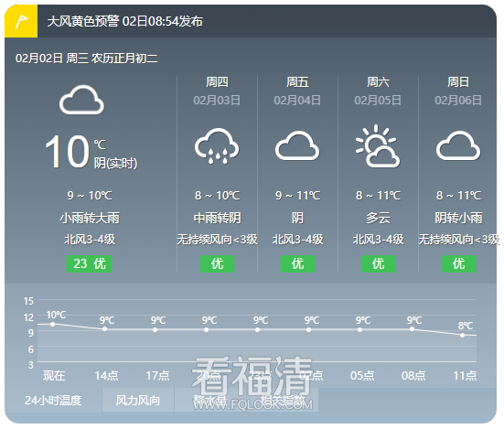
Task: Click the 17点 data point on chart
Action: tap(155, 329)
